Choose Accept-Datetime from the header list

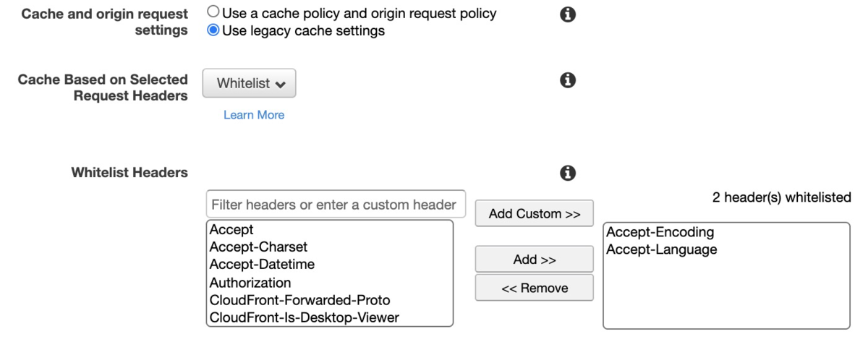point(262,265)
